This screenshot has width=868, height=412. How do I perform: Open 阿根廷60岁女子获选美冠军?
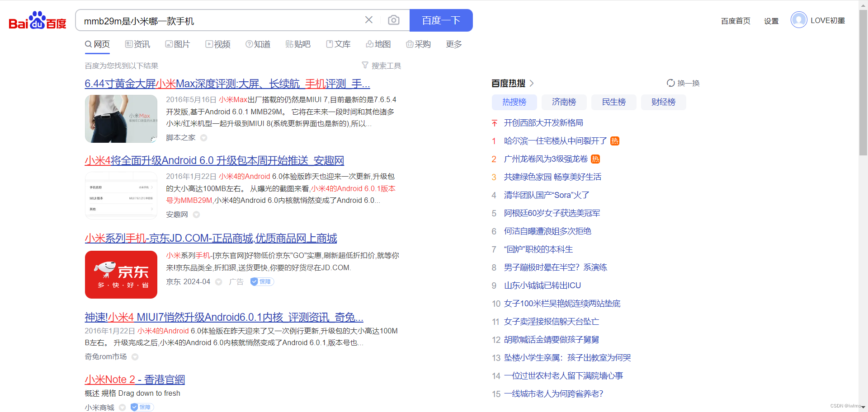point(552,213)
